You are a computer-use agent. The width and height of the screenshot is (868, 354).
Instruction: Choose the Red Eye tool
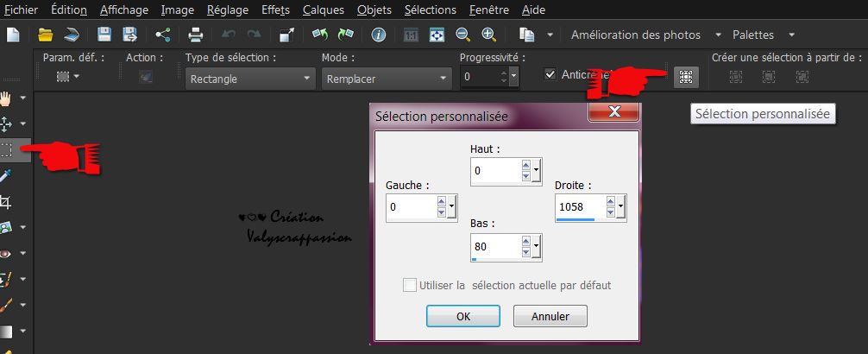click(7, 254)
